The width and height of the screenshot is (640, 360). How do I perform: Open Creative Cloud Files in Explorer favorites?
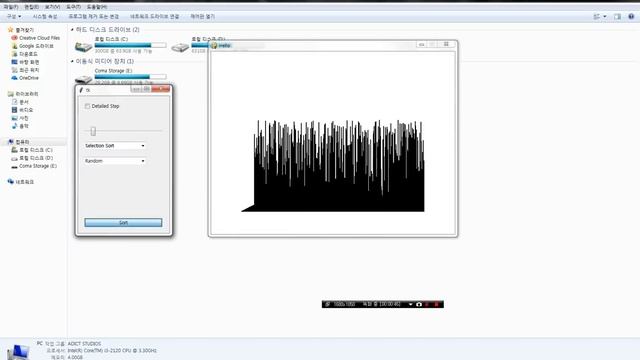pyautogui.click(x=39, y=38)
